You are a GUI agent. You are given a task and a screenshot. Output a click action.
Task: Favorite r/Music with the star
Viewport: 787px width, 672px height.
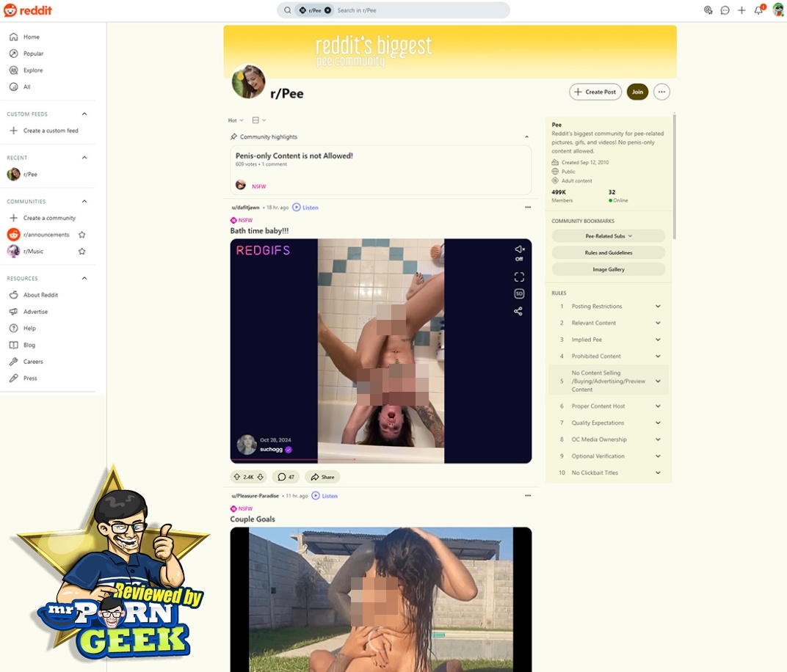pos(81,252)
